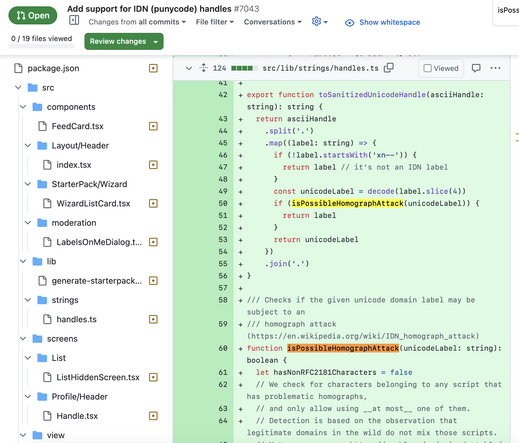
Task: Collapse the components folder
Action: (x=23, y=107)
